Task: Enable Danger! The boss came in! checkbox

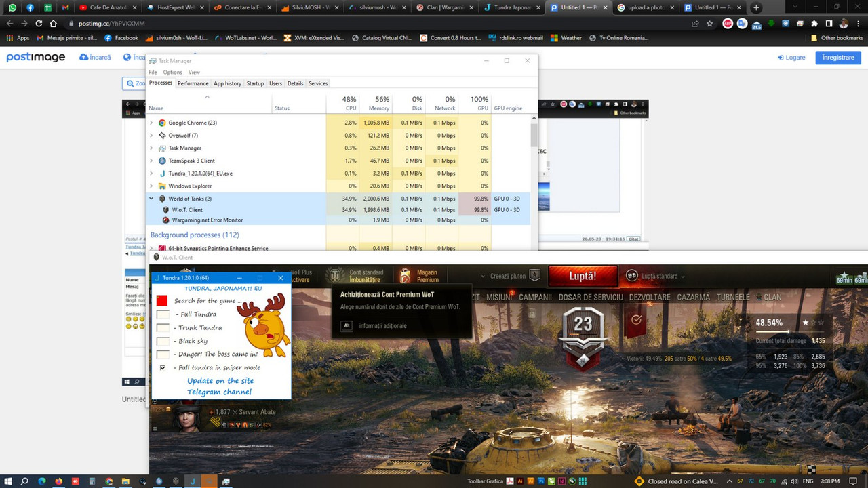Action: 163,354
